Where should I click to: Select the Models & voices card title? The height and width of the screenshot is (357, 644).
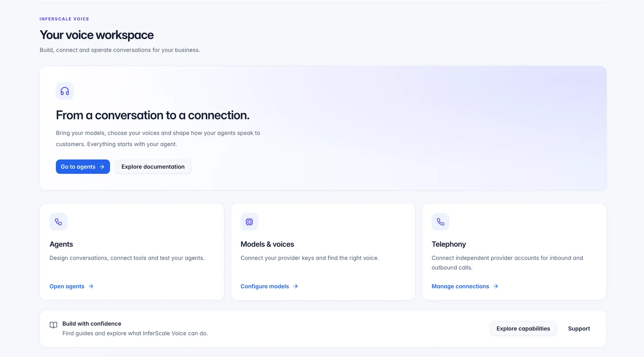(267, 244)
